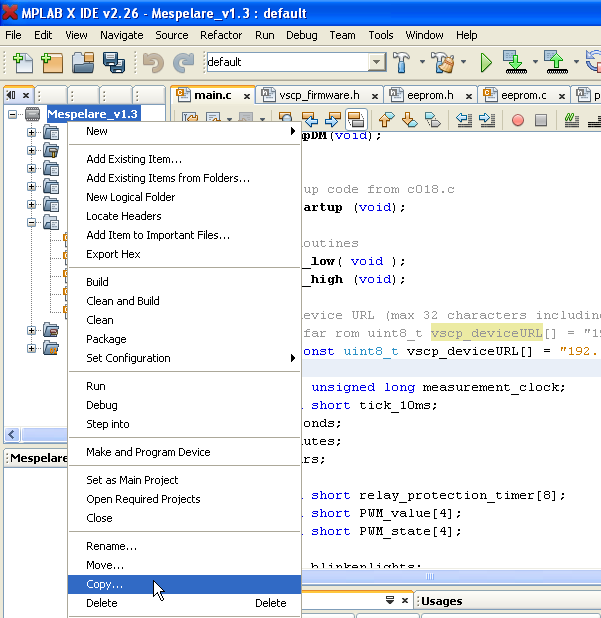
Task: Click the Make and Program Device icon
Action: 514,62
